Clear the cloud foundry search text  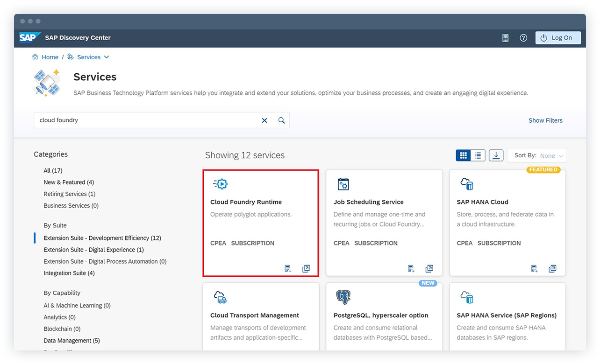(264, 120)
